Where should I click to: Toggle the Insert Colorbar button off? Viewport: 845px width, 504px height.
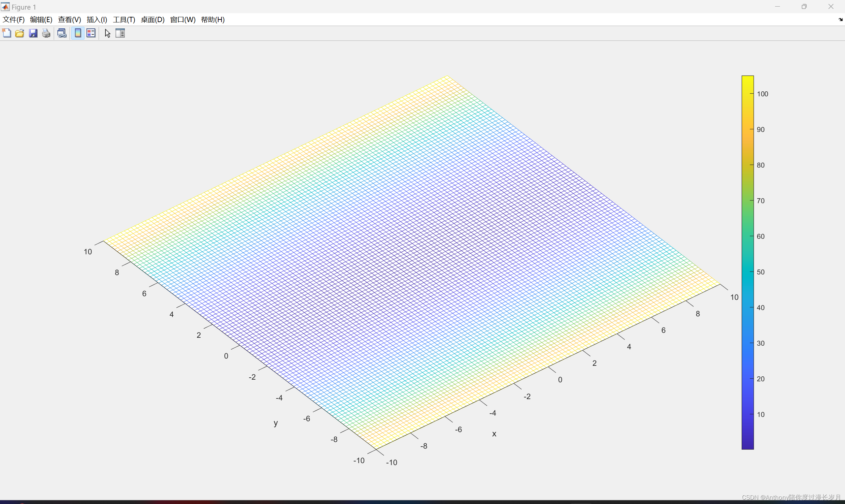pos(78,33)
